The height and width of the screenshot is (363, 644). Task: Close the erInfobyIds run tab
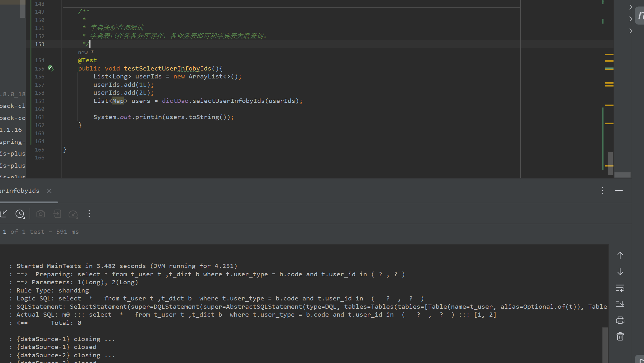click(x=49, y=191)
